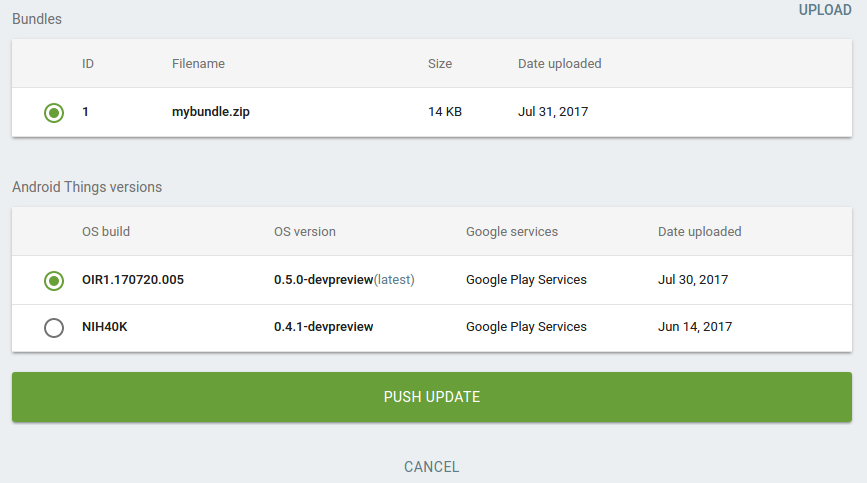The width and height of the screenshot is (867, 483).
Task: Click the 0.5.0-devpreview version text
Action: tap(323, 280)
